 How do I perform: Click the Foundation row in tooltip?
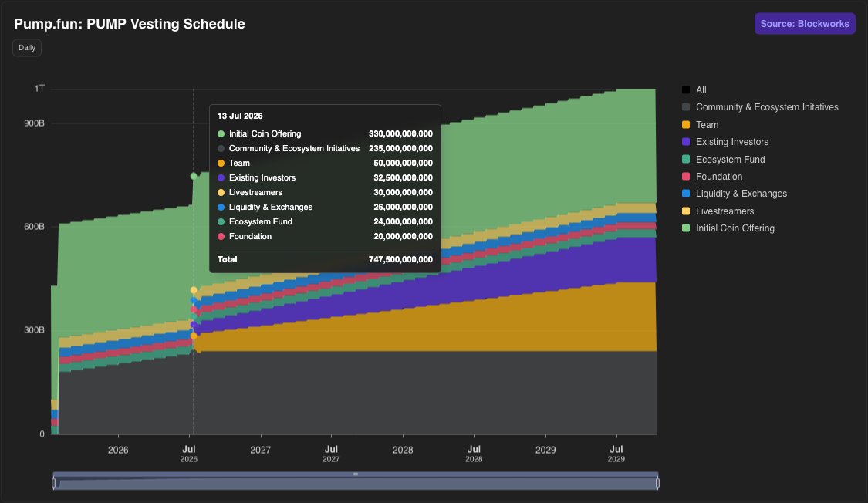tap(325, 236)
